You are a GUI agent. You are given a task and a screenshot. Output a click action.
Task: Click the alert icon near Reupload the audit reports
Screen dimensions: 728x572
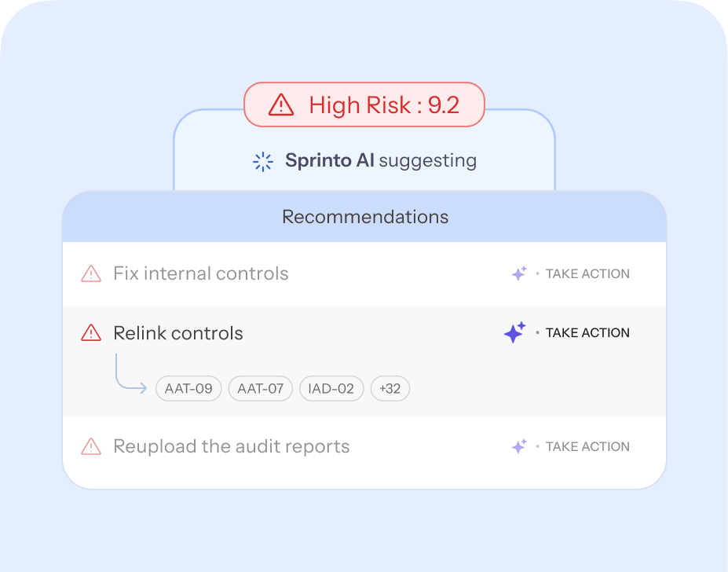pyautogui.click(x=90, y=446)
